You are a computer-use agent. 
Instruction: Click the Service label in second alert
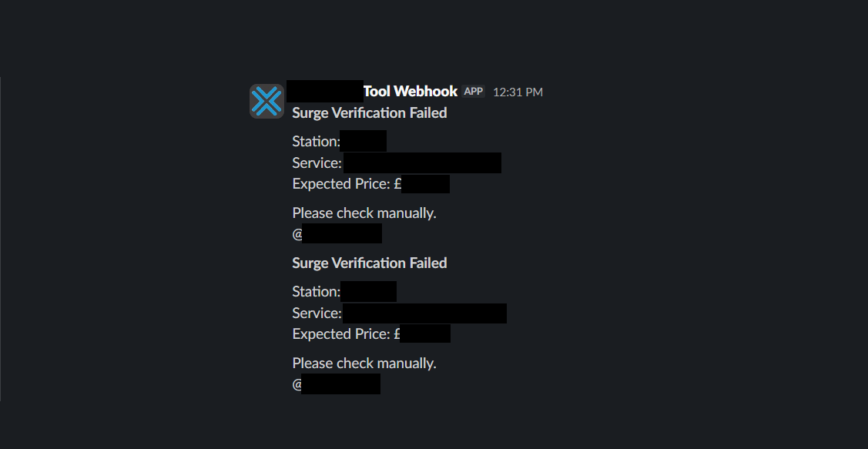tap(317, 313)
